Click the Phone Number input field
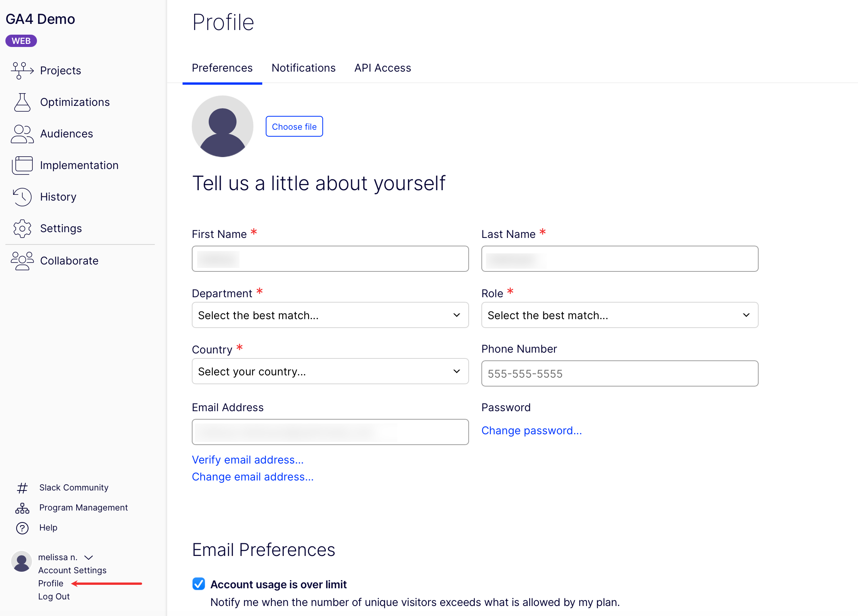Viewport: 858px width, 616px height. pos(619,373)
